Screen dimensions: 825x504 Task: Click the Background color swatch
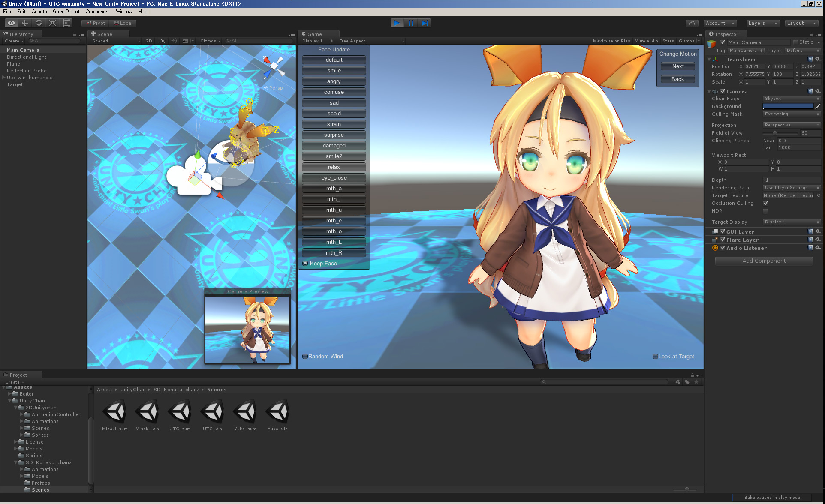tap(788, 106)
